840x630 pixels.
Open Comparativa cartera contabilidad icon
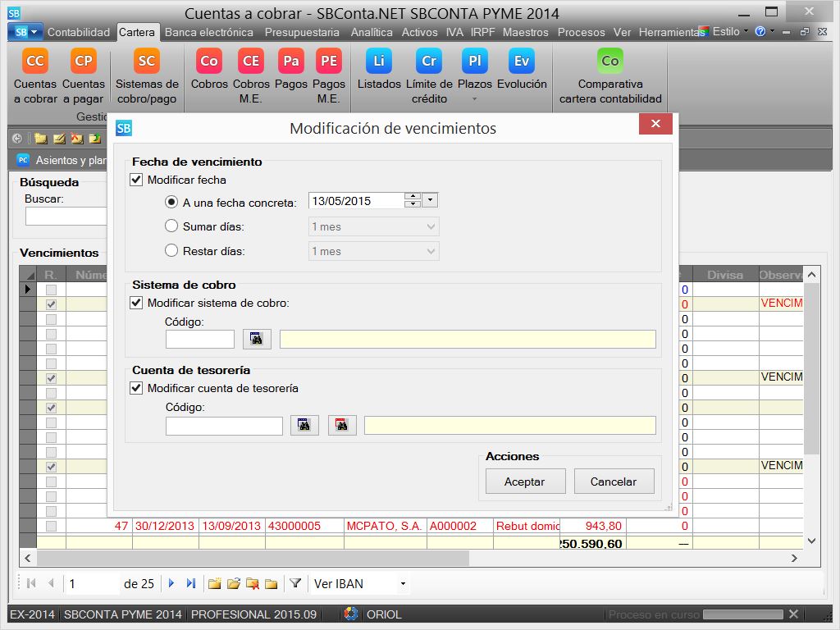tap(610, 62)
